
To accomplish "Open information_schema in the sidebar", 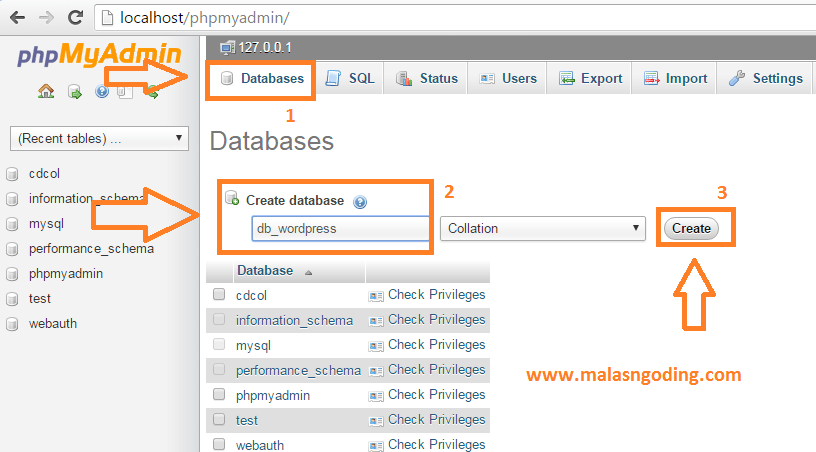I will (x=86, y=199).
